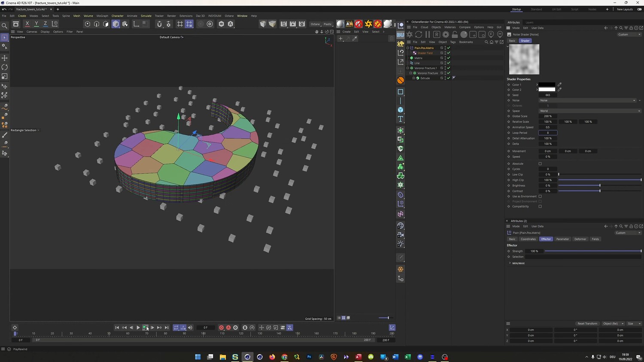
Task: Click the Octane pause render icon
Action: click(x=428, y=34)
